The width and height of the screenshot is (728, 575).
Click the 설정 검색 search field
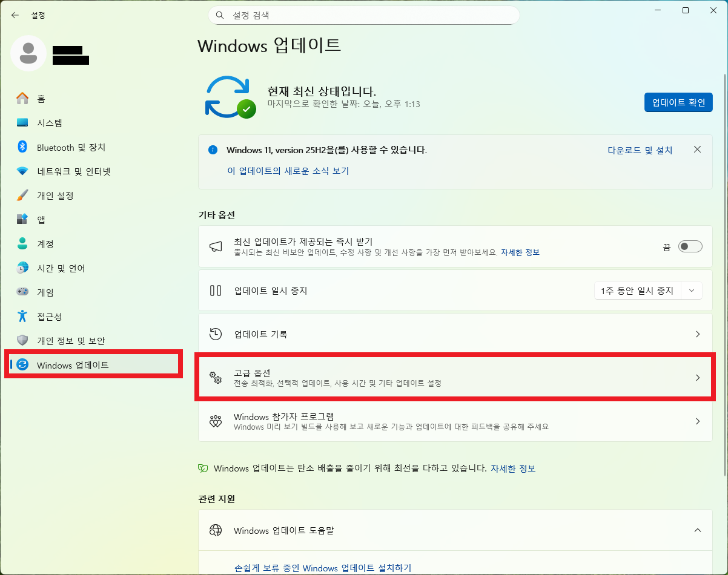point(363,15)
